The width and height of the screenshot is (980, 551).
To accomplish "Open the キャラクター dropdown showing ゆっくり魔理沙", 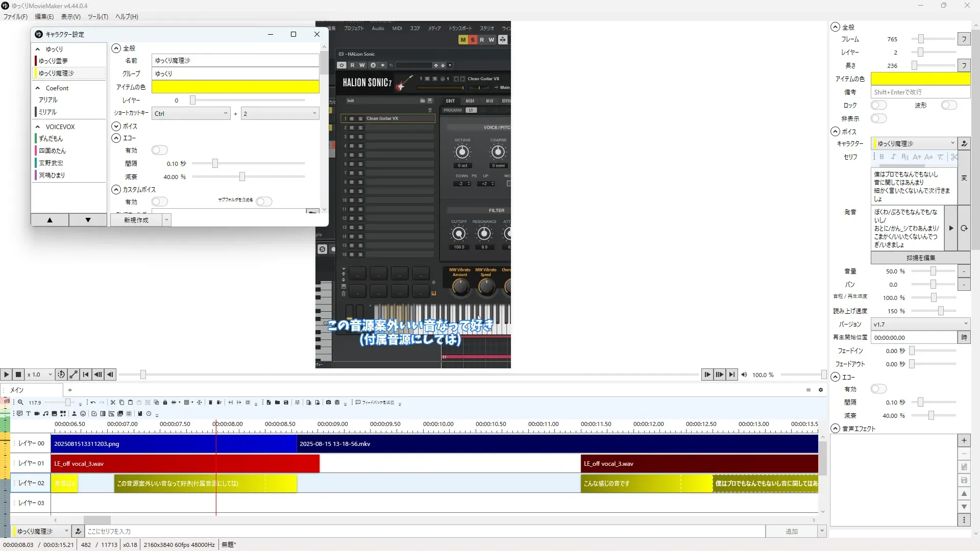I will pyautogui.click(x=914, y=143).
